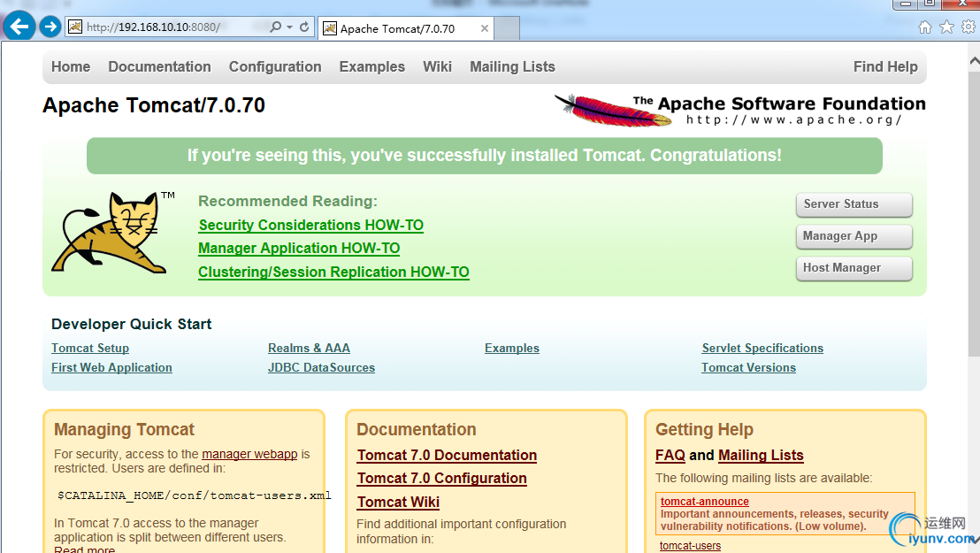Open Tomcat Versions link
Screen dimensions: 980x553
point(749,368)
